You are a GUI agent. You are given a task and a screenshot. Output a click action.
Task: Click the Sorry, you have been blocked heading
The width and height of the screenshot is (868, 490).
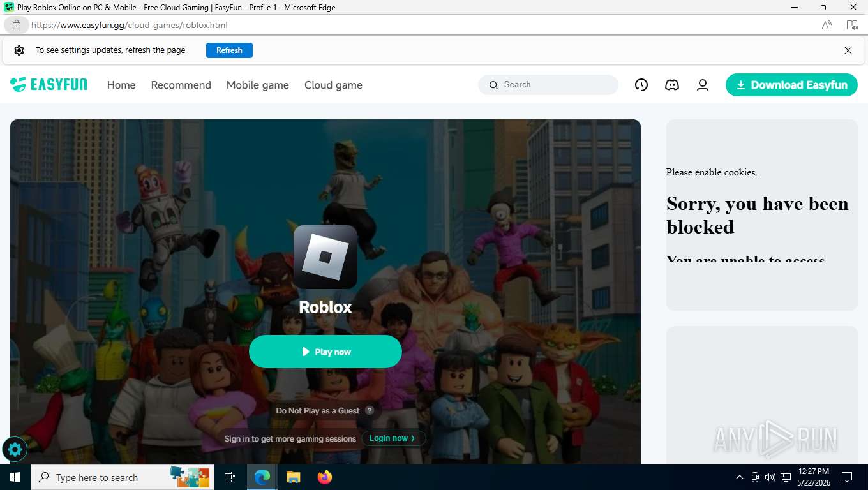(758, 215)
